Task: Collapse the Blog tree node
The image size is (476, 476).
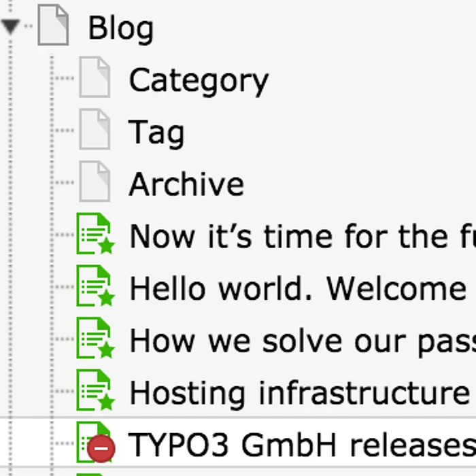Action: 10,27
